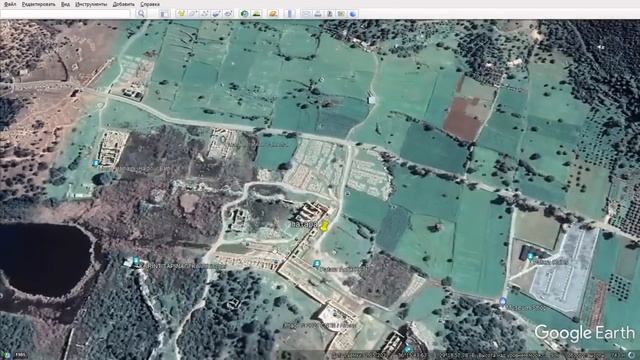Add a placemark with yellow pin tool
Image resolution: width=640 pixels, height=360 pixels.
point(181,14)
